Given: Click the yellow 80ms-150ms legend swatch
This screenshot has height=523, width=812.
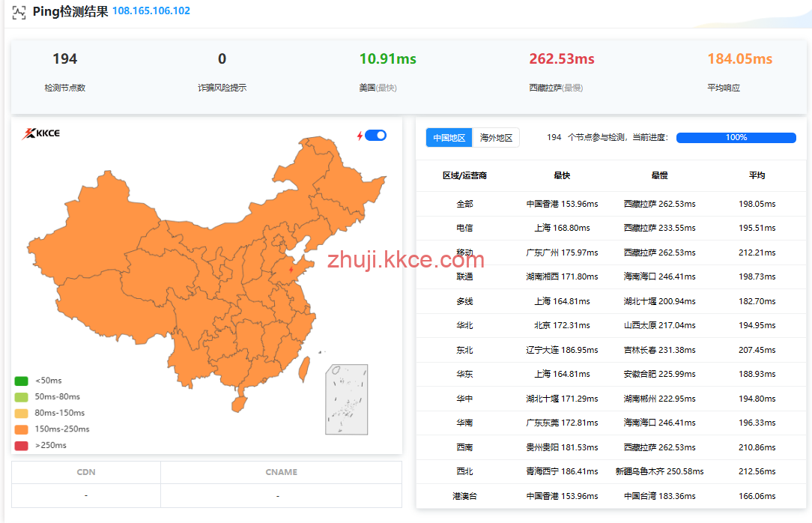Looking at the screenshot, I should pos(21,413).
